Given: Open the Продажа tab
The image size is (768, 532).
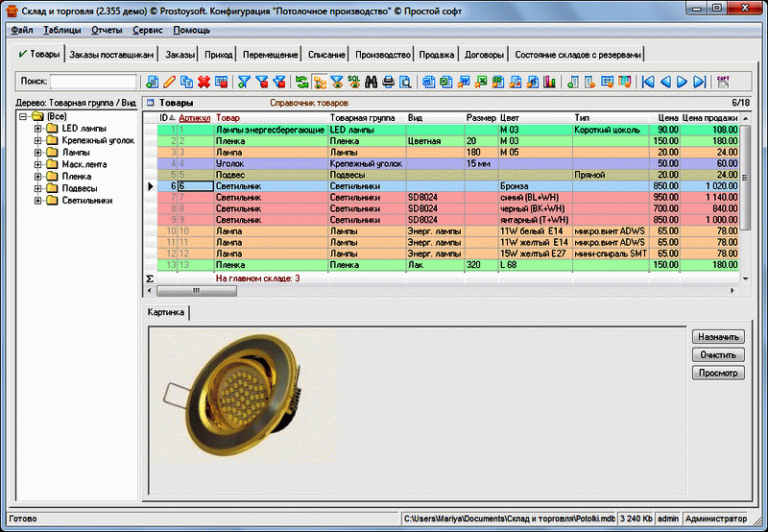Looking at the screenshot, I should click(437, 55).
